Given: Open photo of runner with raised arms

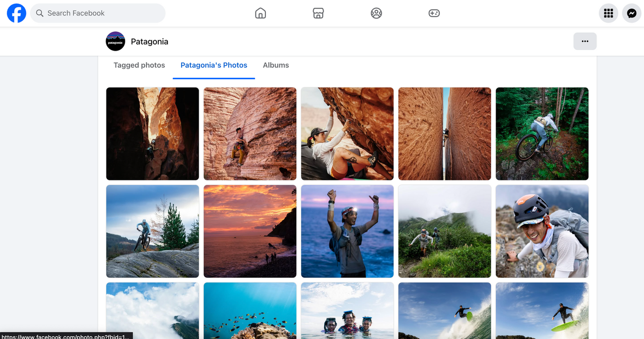Looking at the screenshot, I should (347, 231).
